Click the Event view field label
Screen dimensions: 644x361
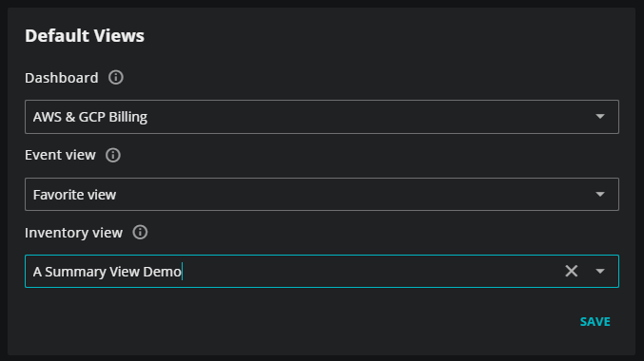[60, 155]
